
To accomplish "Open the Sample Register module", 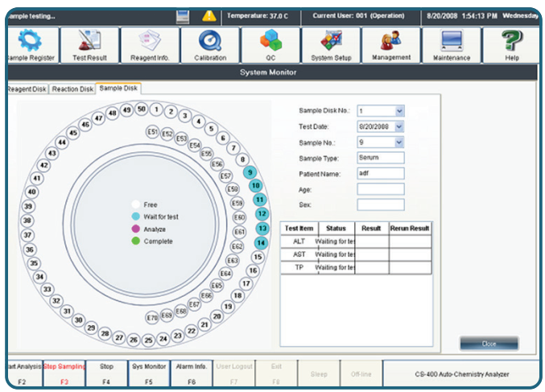I will pyautogui.click(x=29, y=45).
